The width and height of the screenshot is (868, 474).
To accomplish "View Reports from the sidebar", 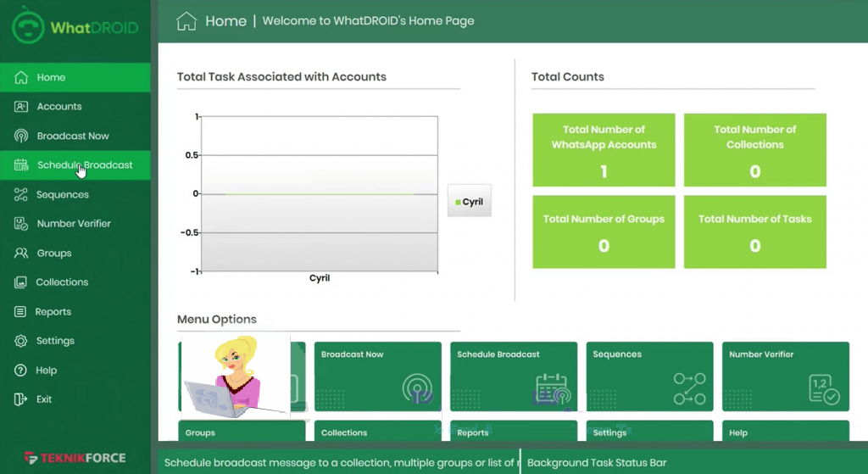I will click(x=75, y=312).
